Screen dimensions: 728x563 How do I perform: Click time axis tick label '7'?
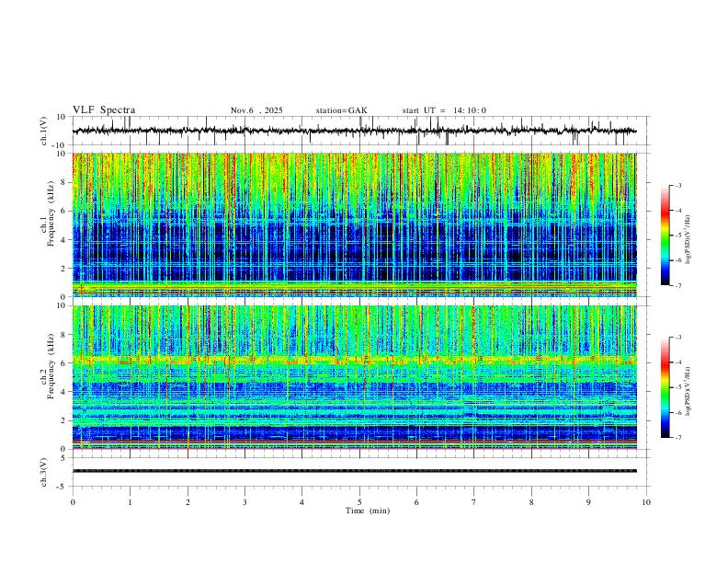(474, 502)
